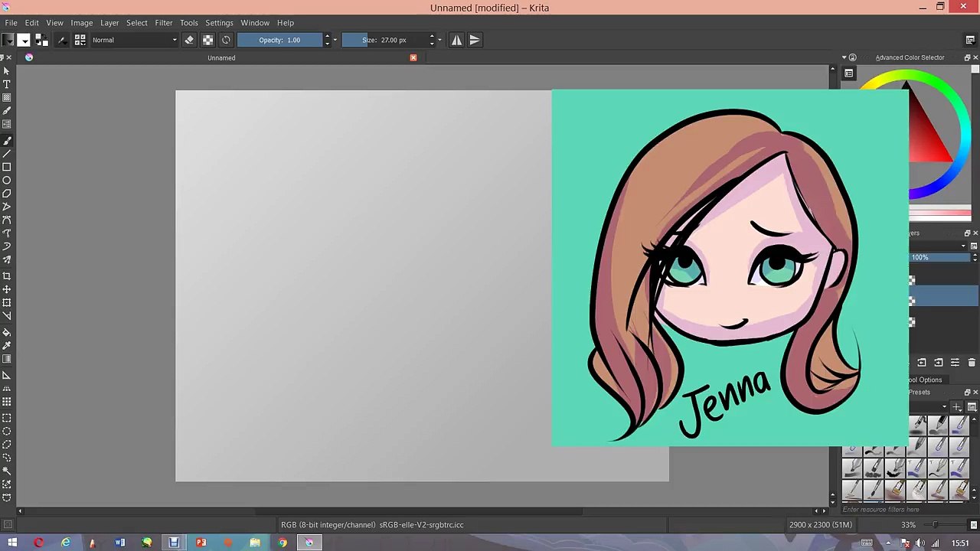Open the Filter menu

(164, 23)
